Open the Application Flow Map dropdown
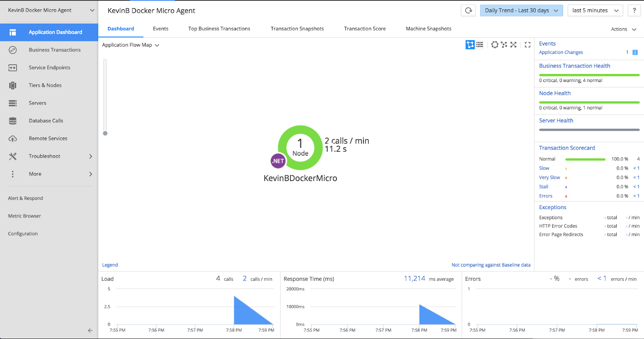644x339 pixels. [130, 45]
